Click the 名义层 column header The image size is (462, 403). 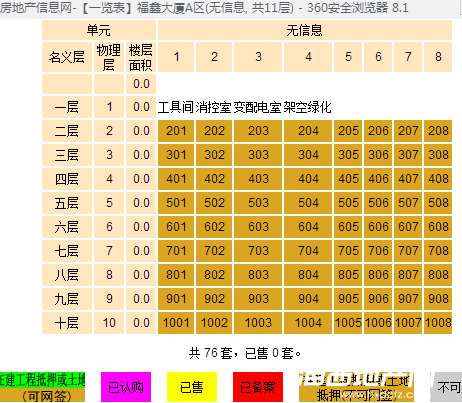(x=67, y=57)
